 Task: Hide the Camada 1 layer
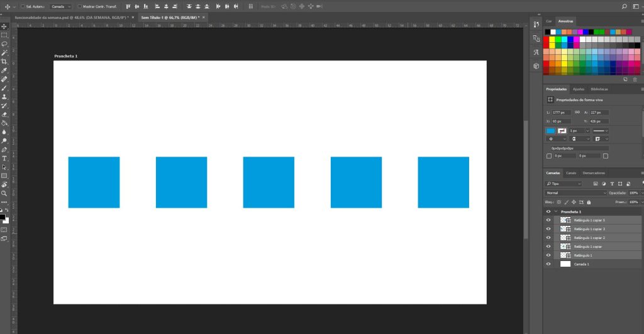coord(548,264)
